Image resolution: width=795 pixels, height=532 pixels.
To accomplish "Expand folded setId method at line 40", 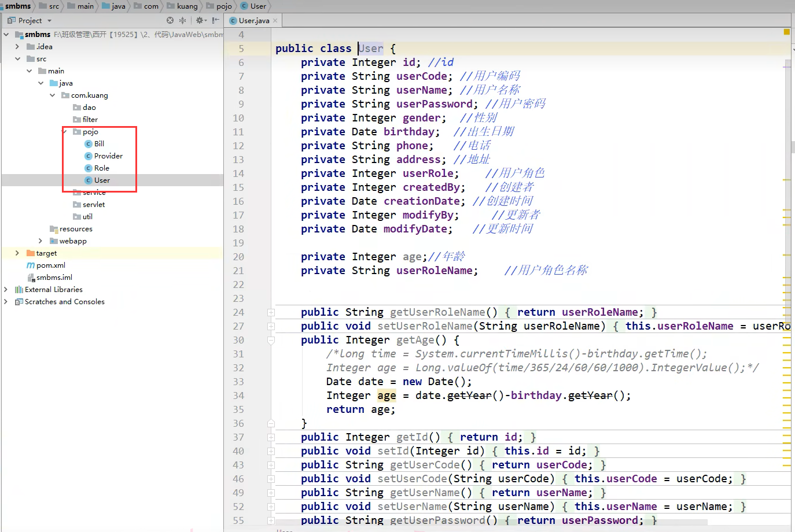I will pos(271,451).
